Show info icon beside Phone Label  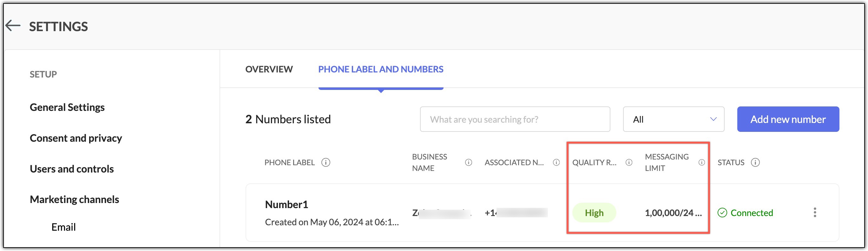[x=325, y=163]
